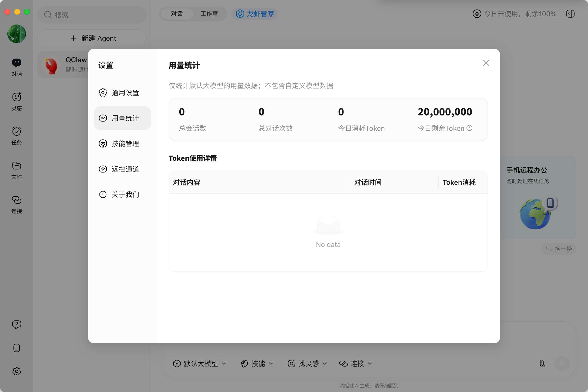Click the 龙虾管家 button
This screenshot has width=588, height=392.
(255, 14)
